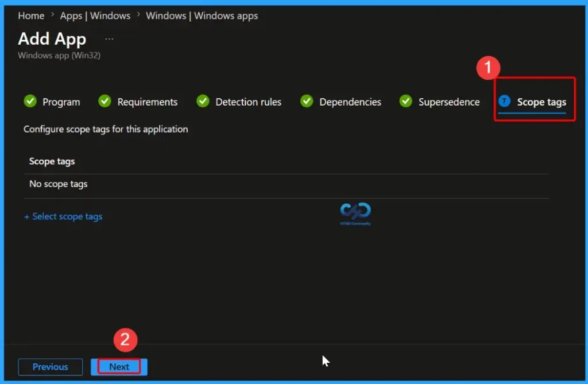588x384 pixels.
Task: Click the Program green checkmark icon
Action: pyautogui.click(x=30, y=101)
